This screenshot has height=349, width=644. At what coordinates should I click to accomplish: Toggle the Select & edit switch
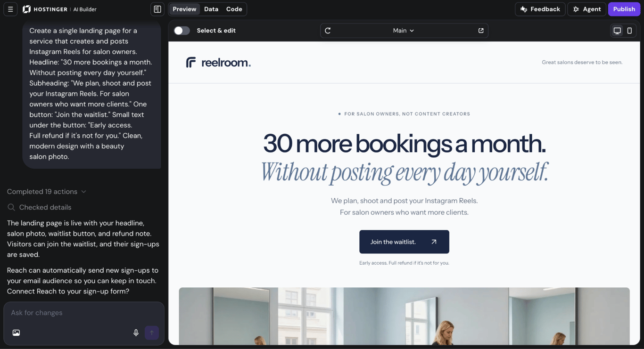[182, 31]
